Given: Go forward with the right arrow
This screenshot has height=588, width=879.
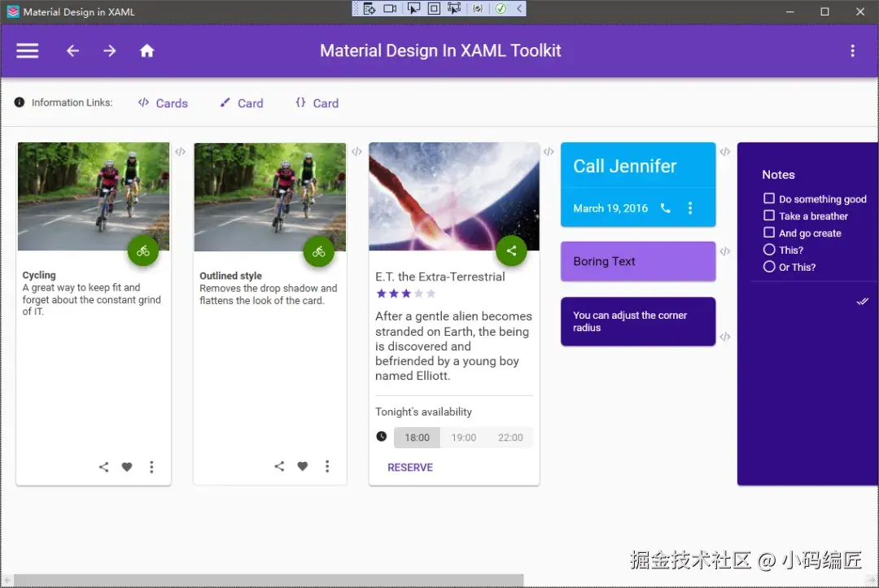Looking at the screenshot, I should click(x=109, y=51).
